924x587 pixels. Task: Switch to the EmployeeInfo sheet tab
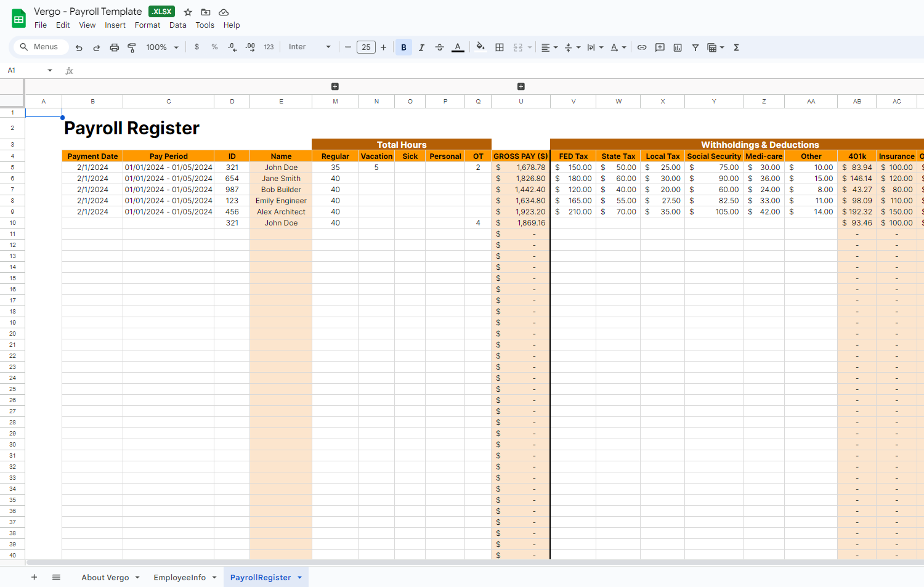point(180,577)
